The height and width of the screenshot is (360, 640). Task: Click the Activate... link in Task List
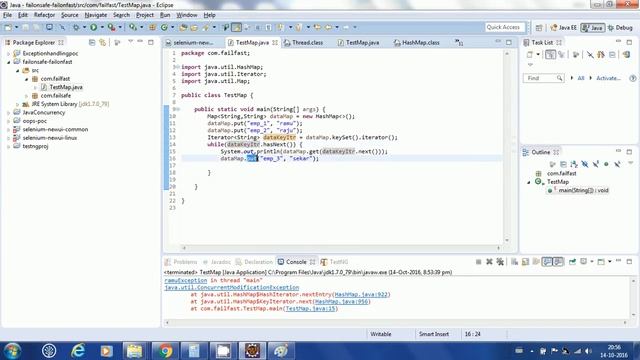(x=608, y=78)
